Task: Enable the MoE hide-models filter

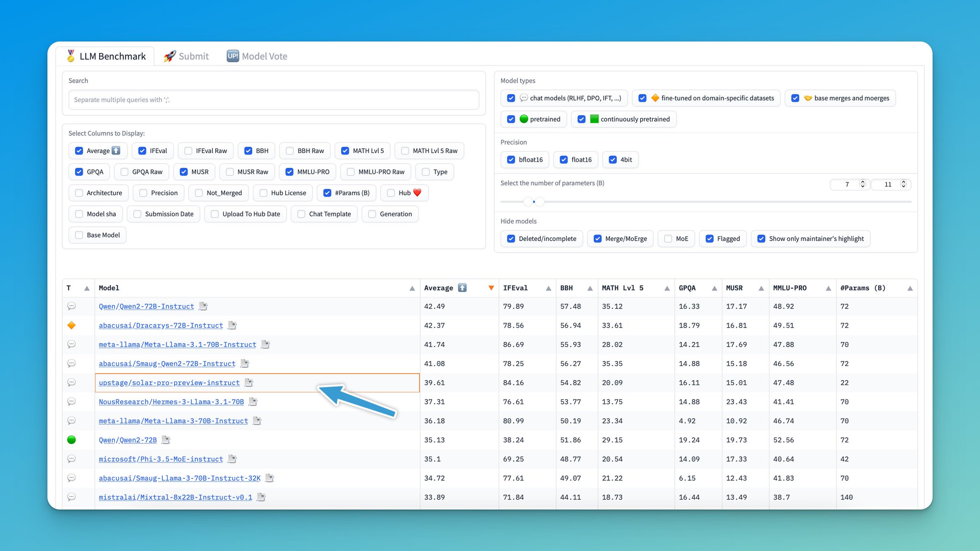Action: (x=668, y=239)
